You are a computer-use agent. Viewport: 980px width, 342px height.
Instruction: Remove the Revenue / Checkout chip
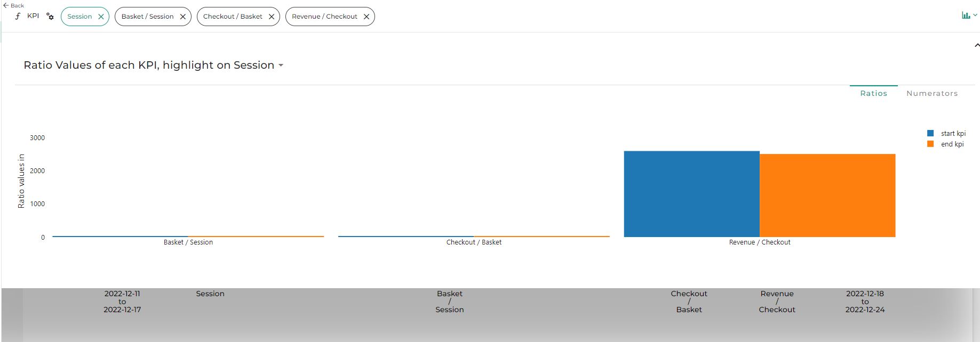(x=366, y=17)
